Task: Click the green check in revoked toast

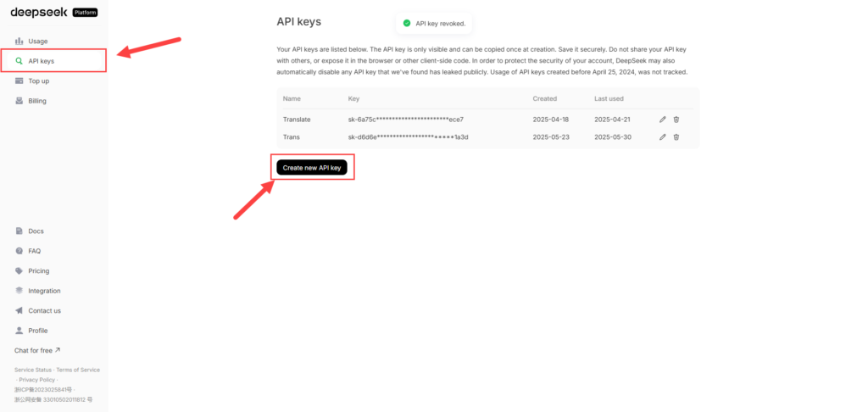Action: pyautogui.click(x=406, y=23)
